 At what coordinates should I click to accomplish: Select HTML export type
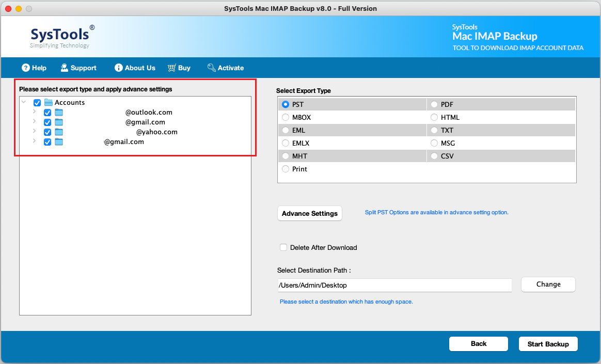coord(434,117)
